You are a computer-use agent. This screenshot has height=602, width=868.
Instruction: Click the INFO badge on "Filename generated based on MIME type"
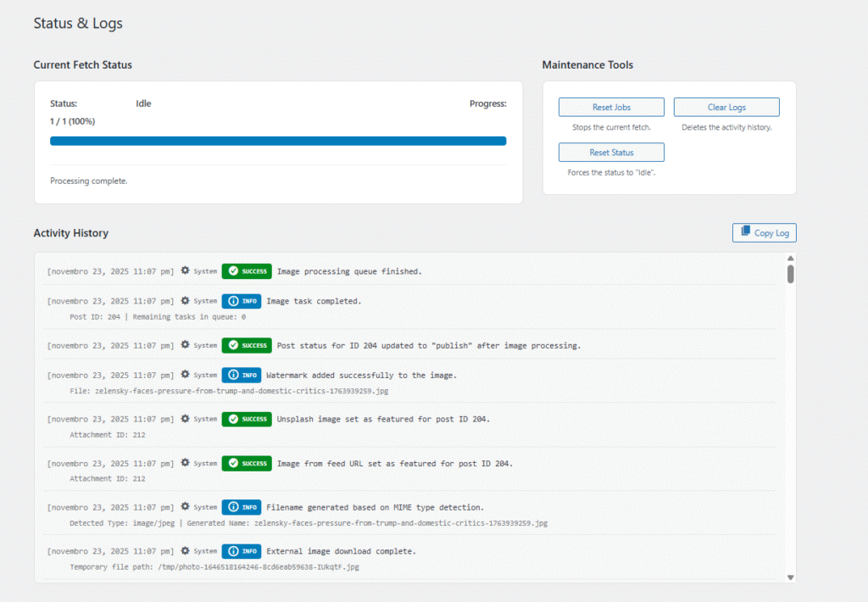click(242, 507)
